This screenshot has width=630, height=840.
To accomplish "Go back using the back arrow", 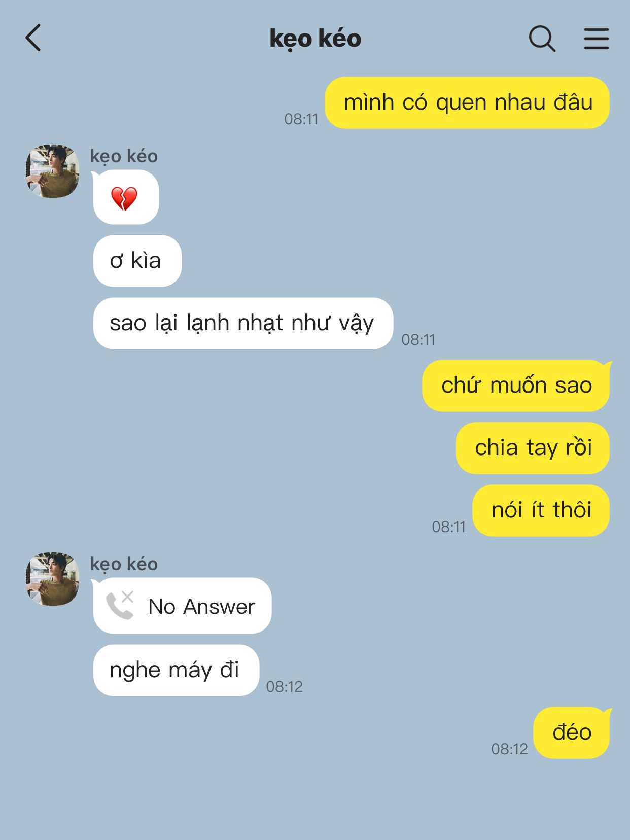I will pos(33,38).
